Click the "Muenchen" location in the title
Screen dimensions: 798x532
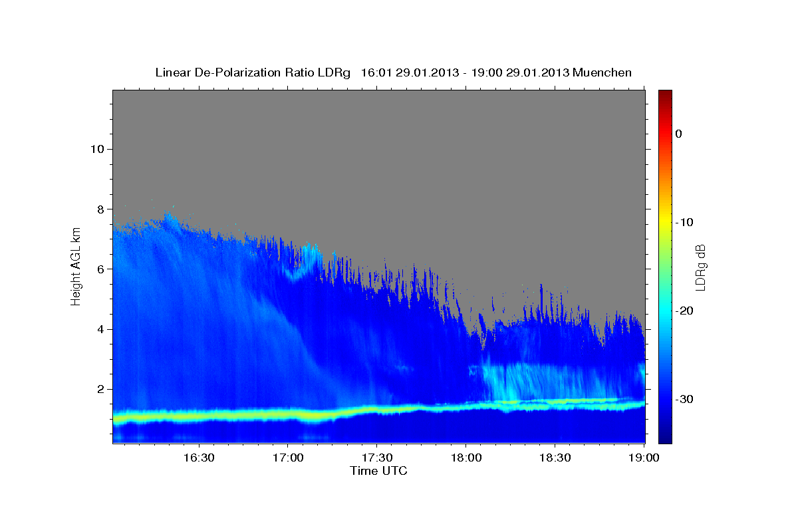pyautogui.click(x=604, y=72)
